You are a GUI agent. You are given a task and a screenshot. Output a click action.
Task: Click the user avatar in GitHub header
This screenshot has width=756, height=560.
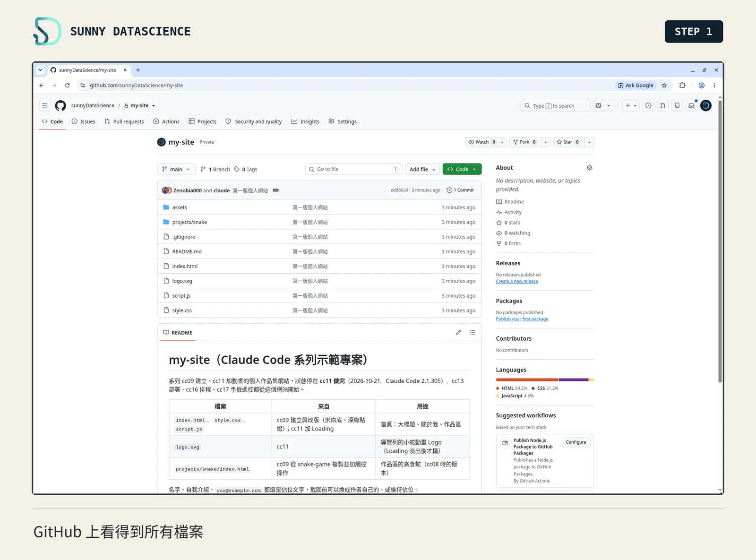click(x=706, y=105)
